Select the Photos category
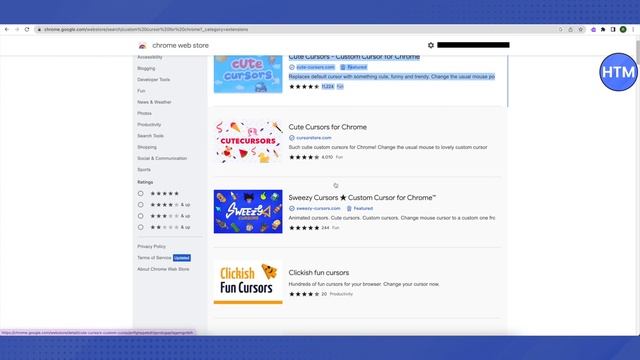The image size is (640, 360). [144, 113]
